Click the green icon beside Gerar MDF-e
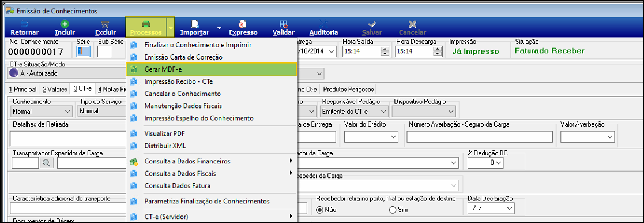644x223 pixels. [133, 69]
